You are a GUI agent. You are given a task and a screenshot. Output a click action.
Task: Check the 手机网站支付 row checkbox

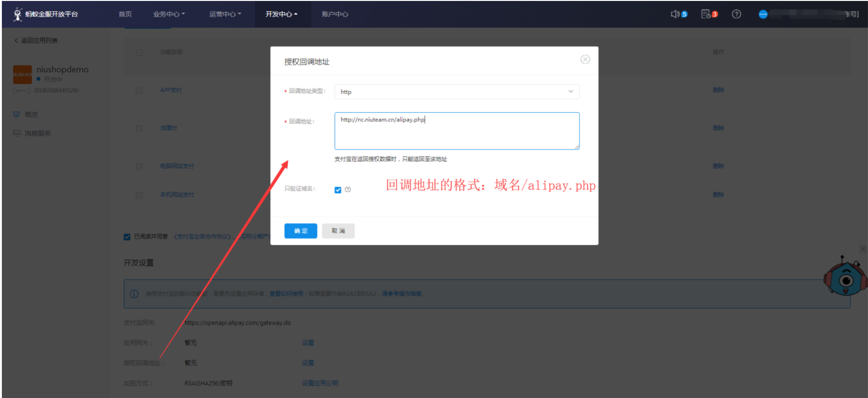(x=139, y=195)
